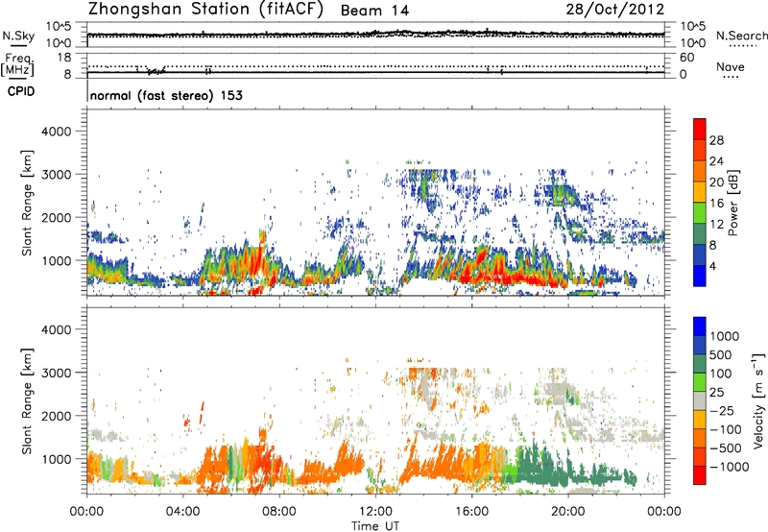Click the 16:00 time axis label
Viewport: 768px width, 532px height.
pos(471,512)
